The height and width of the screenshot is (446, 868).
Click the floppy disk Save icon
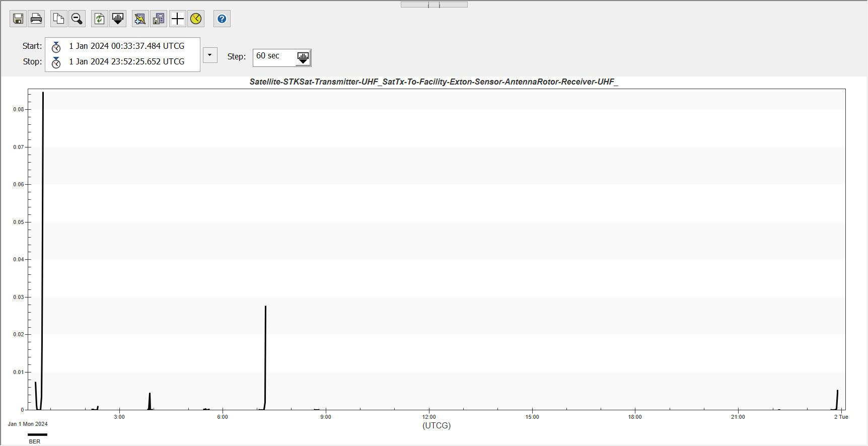[x=18, y=19]
